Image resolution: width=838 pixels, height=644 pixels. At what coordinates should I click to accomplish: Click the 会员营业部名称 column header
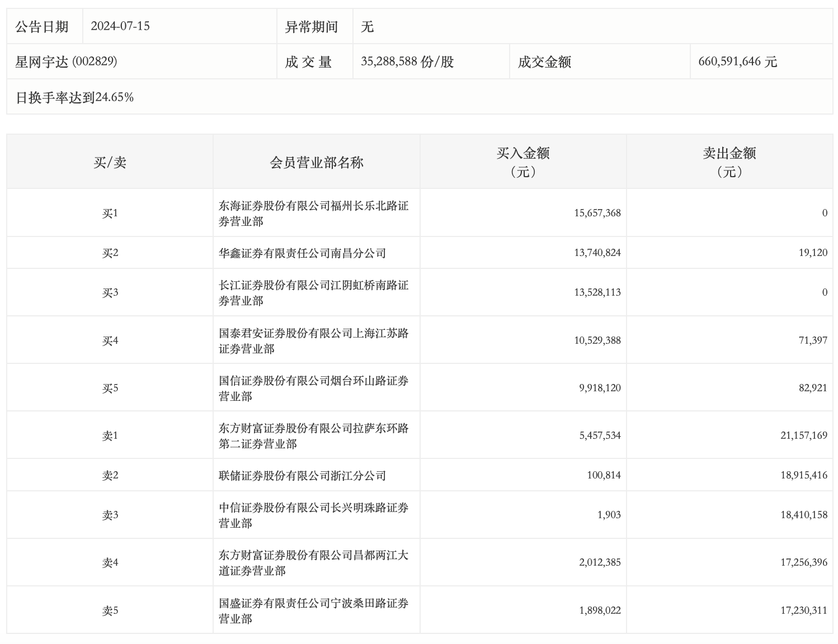point(317,162)
